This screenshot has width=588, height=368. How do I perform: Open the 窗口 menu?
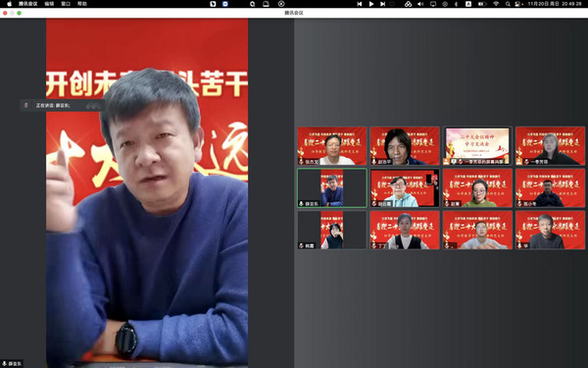(x=66, y=4)
